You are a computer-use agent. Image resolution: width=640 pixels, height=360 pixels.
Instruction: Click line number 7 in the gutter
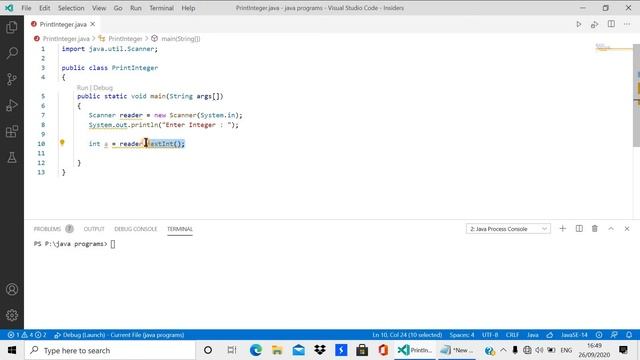coord(43,115)
